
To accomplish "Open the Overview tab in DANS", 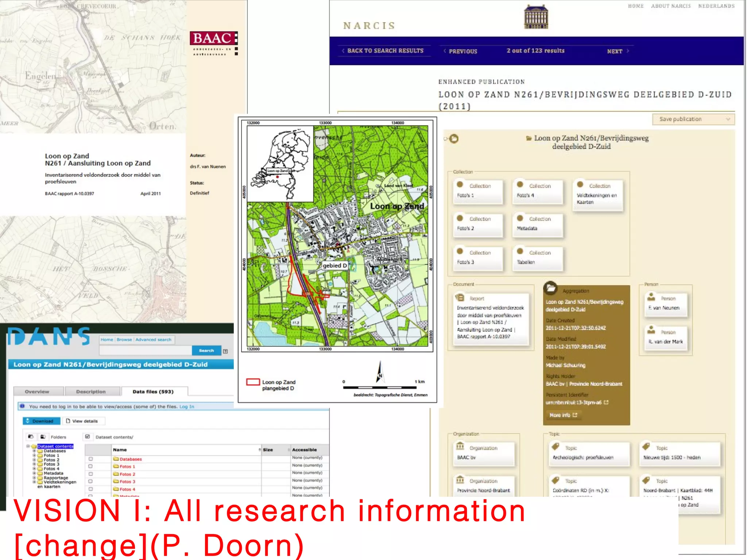I will 38,392.
